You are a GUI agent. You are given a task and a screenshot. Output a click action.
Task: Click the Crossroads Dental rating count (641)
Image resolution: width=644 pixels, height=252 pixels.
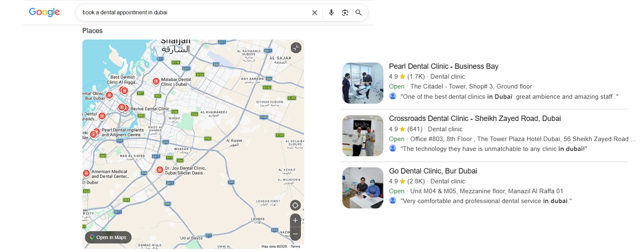click(415, 129)
